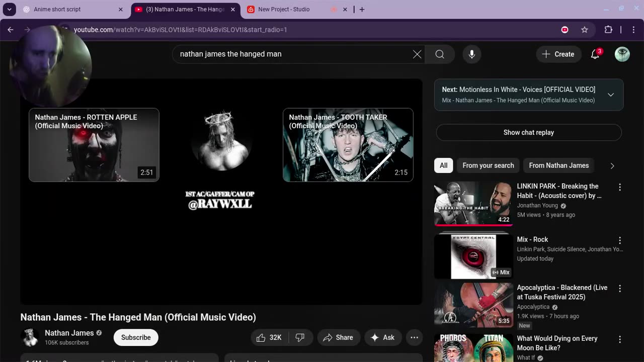The height and width of the screenshot is (362, 644).
Task: Open browser extensions puzzle icon
Action: click(x=608, y=30)
